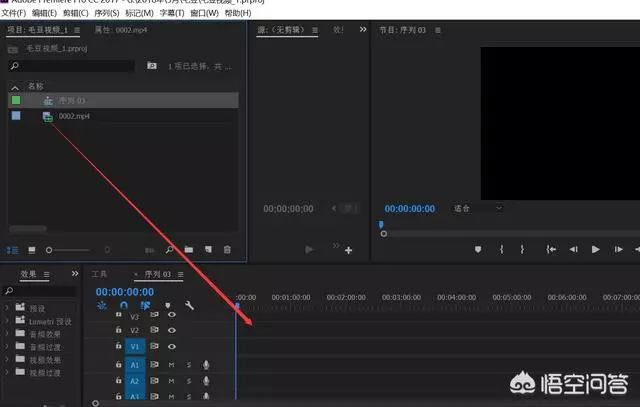Expand the 预设 effects folder
640x407 pixels.
(x=6, y=307)
